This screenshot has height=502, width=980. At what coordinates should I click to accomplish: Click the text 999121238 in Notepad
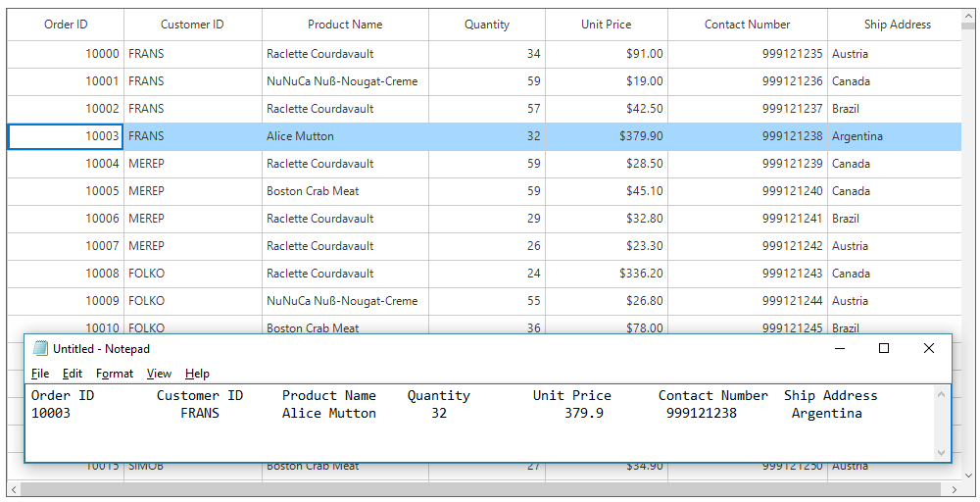tap(702, 413)
